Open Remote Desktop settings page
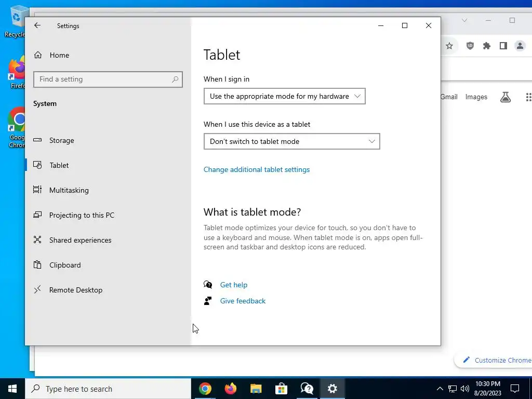 pyautogui.click(x=108, y=290)
